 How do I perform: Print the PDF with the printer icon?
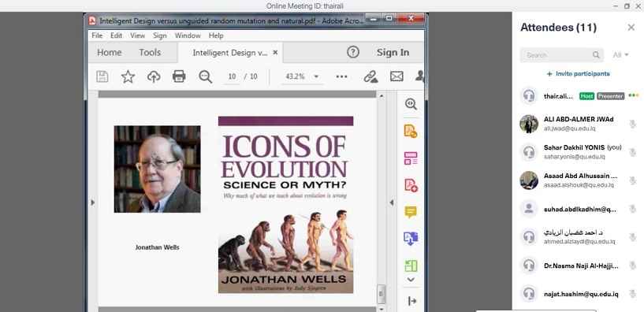(x=179, y=76)
